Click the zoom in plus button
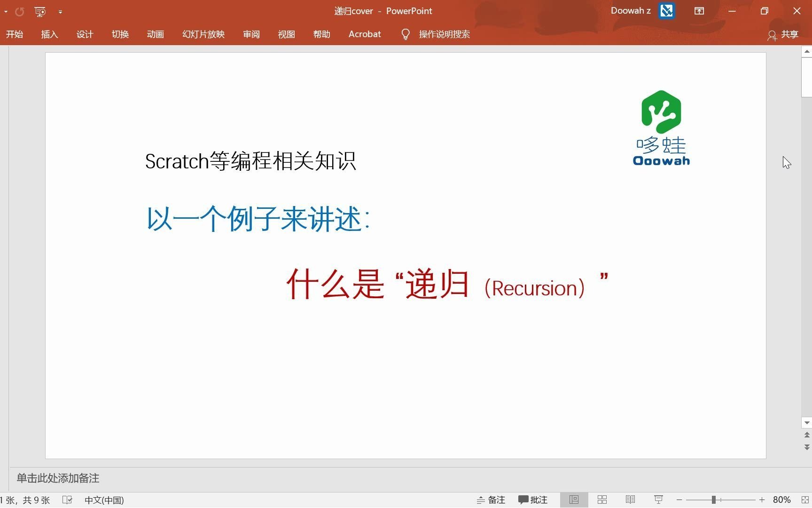Screen dimensions: 812x508 coord(762,500)
